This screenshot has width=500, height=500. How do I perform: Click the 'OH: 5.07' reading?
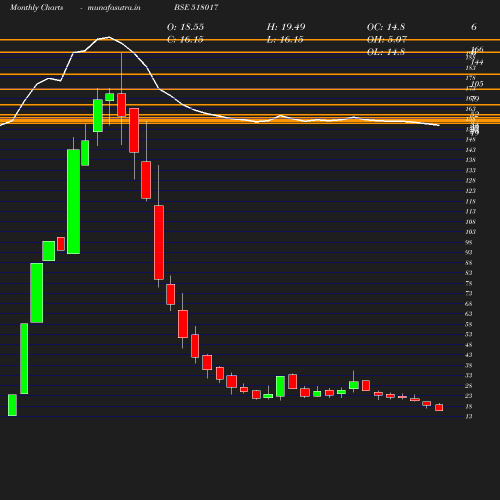[x=387, y=39]
